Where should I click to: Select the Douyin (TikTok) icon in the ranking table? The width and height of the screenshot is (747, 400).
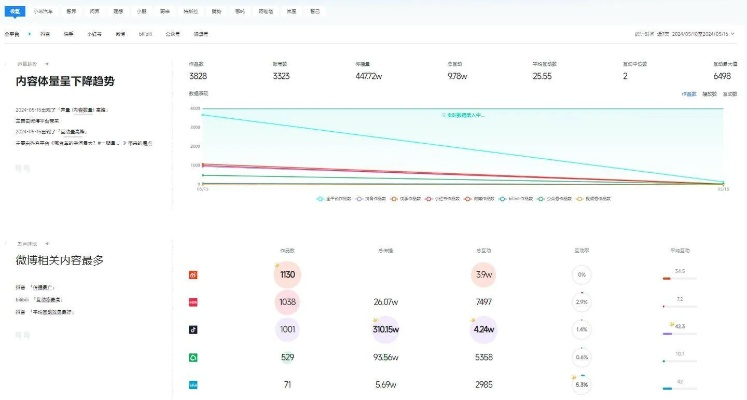[193, 329]
